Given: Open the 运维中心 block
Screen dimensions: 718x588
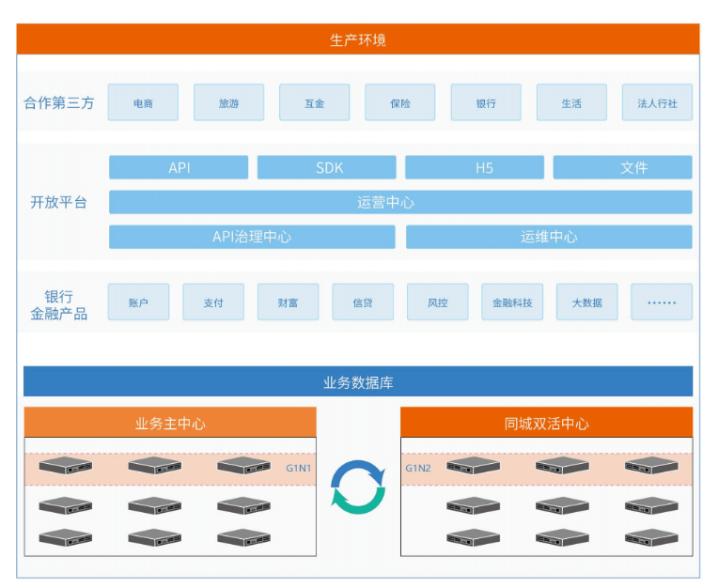Looking at the screenshot, I should coord(549,237).
